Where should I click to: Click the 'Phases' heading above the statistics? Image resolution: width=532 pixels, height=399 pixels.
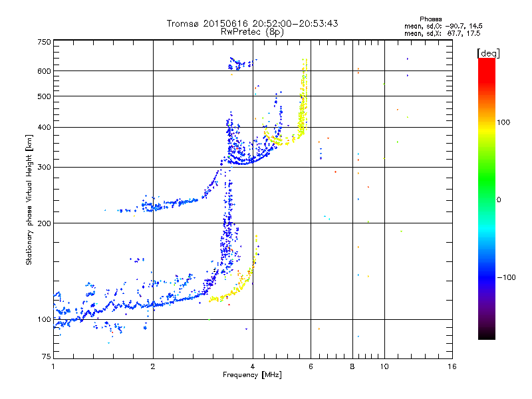[430, 19]
